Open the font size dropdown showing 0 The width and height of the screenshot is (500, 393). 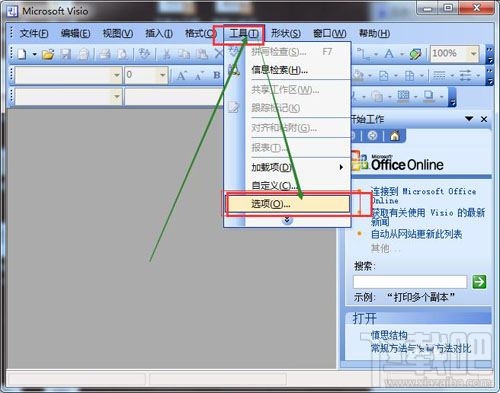coord(162,75)
